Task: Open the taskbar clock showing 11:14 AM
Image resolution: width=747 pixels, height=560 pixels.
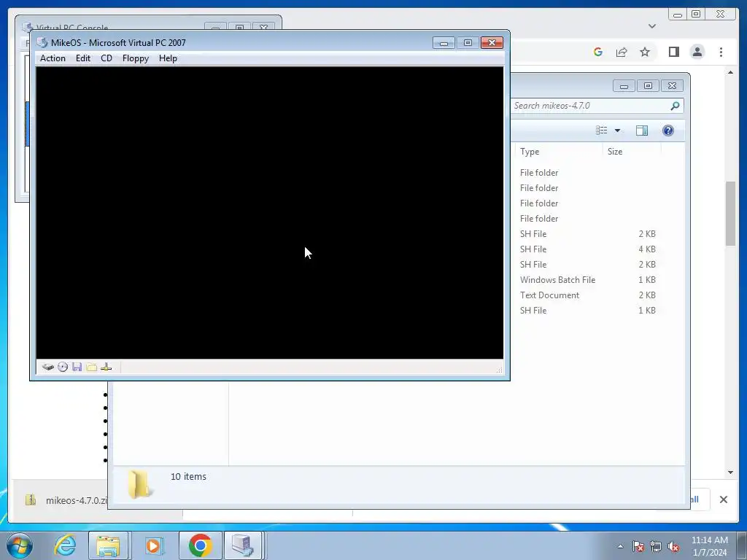Action: click(709, 546)
